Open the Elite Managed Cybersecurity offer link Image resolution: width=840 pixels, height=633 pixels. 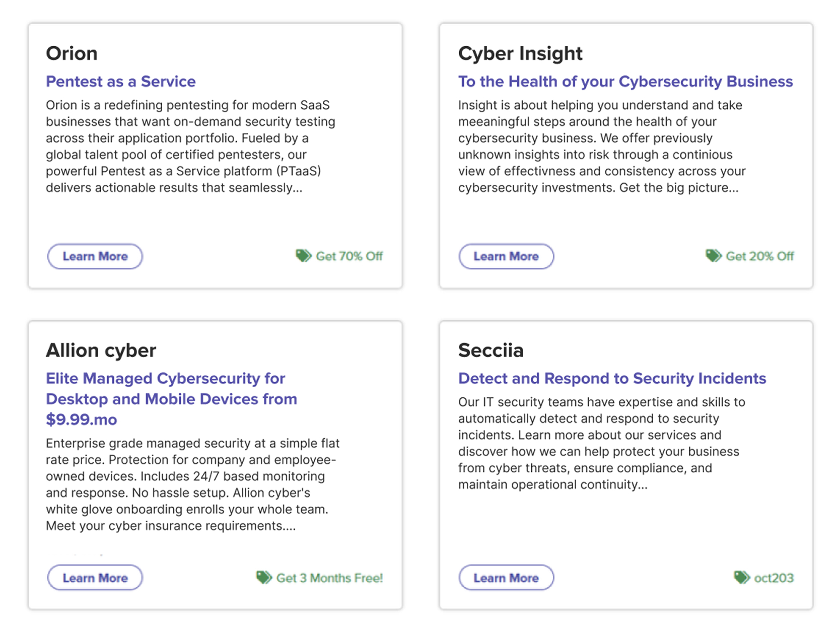[x=171, y=399]
